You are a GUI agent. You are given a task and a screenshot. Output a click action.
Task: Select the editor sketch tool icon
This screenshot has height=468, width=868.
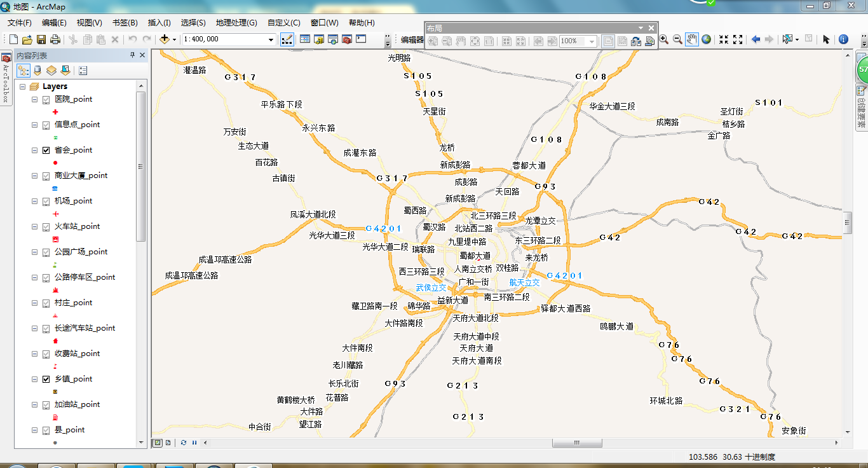click(288, 39)
